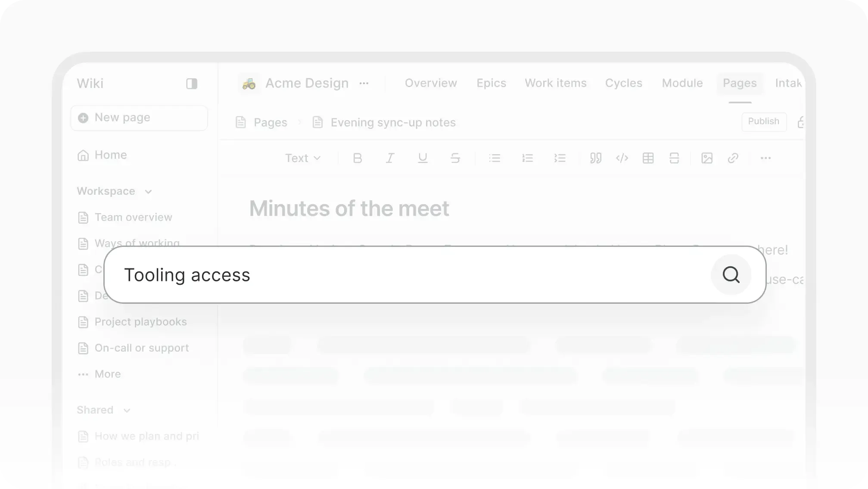Expand the Shared section
868x489 pixels.
tap(127, 410)
